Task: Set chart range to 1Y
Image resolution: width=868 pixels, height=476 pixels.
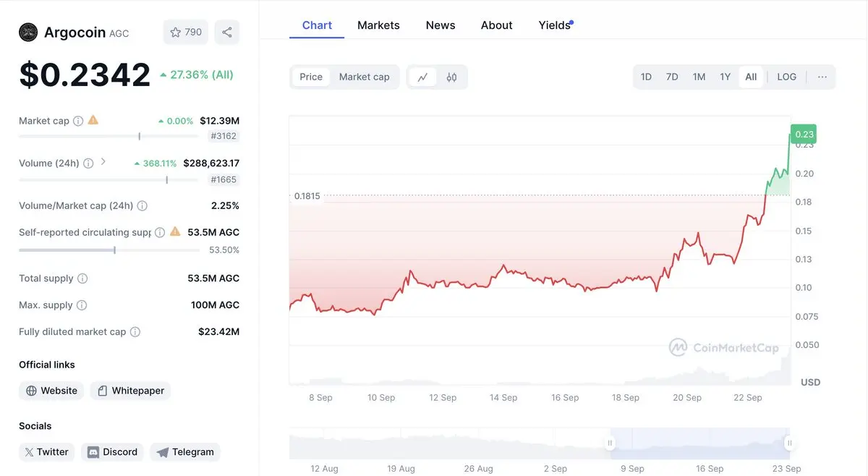Action: point(725,77)
